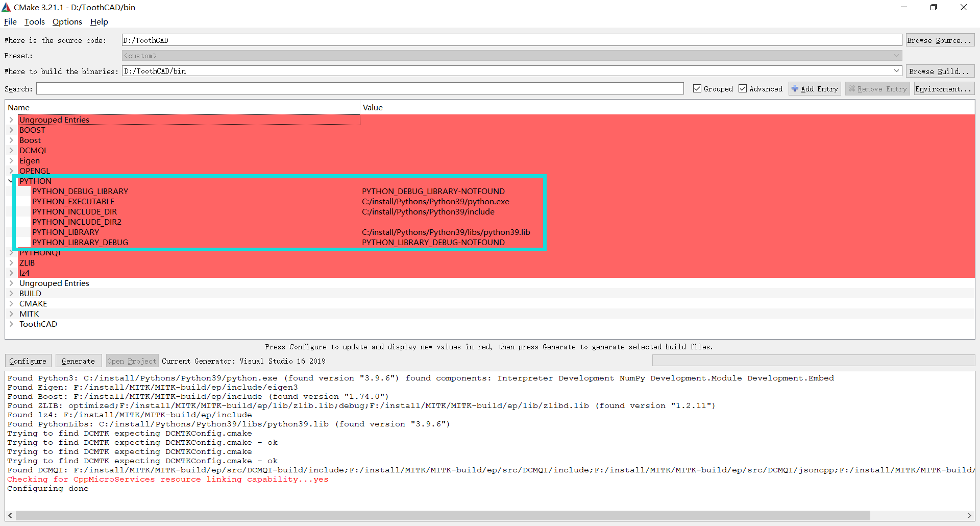Expand the BUILD group

click(11, 293)
